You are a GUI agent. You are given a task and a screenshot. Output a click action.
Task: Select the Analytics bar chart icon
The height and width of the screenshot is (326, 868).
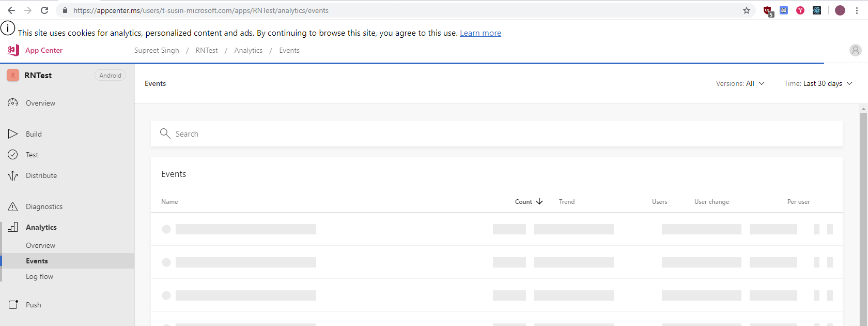click(13, 227)
